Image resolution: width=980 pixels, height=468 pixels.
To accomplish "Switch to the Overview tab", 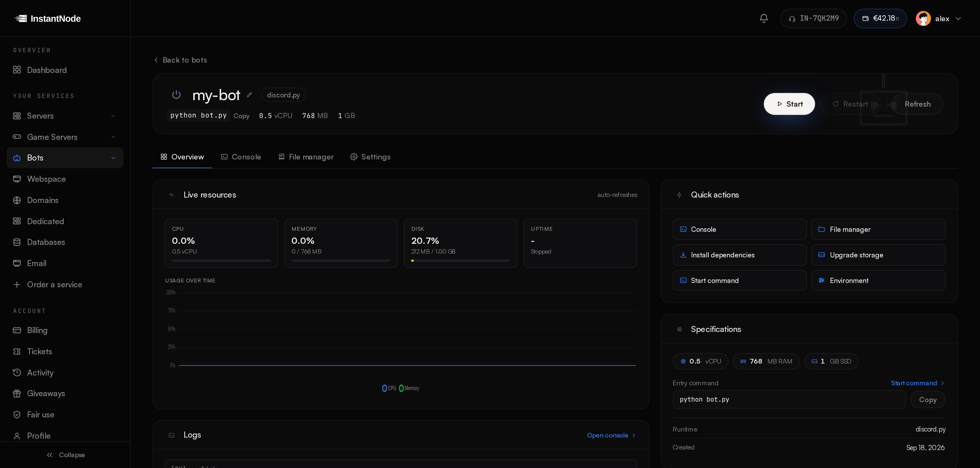I will [182, 157].
